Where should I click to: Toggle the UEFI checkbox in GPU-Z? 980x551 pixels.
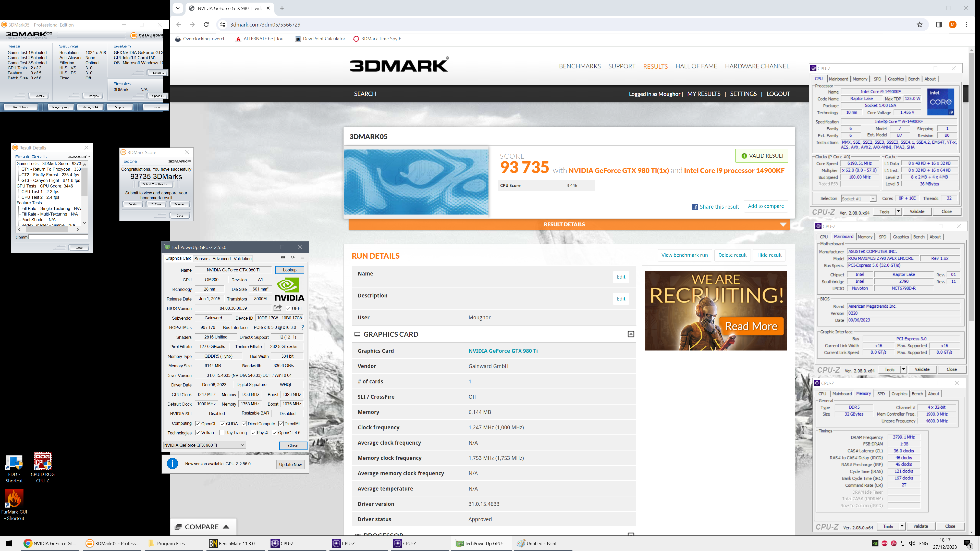click(288, 308)
